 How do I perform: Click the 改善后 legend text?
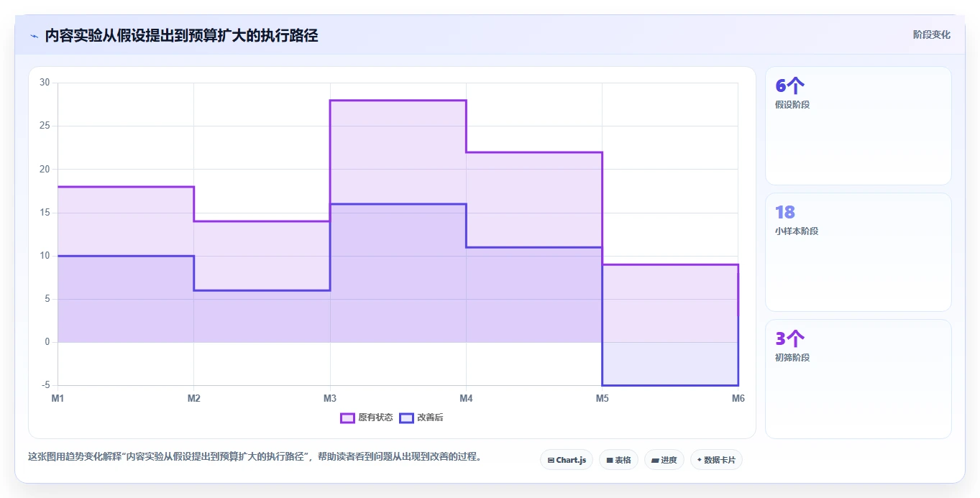pos(430,418)
